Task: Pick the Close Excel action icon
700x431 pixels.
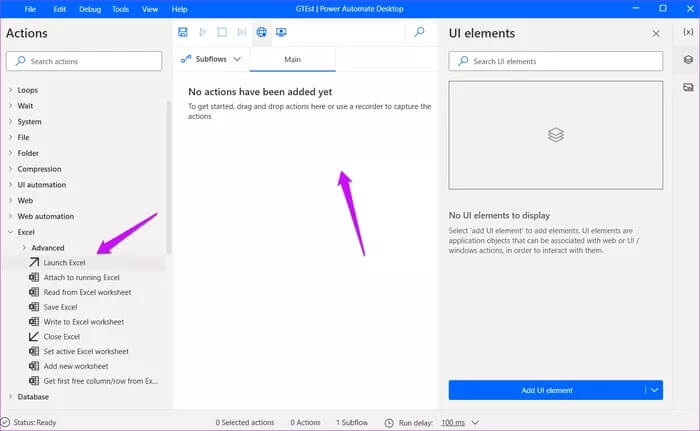Action: point(34,336)
